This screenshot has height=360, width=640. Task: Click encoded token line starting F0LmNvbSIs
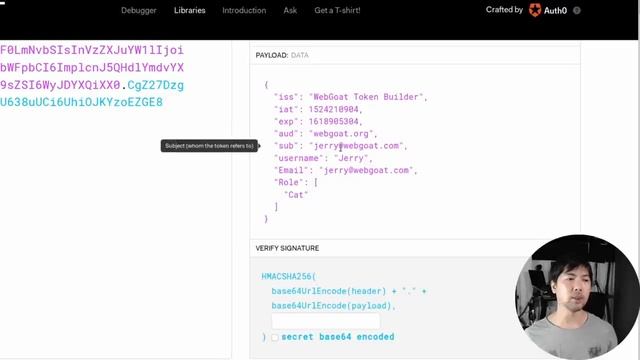pos(92,50)
